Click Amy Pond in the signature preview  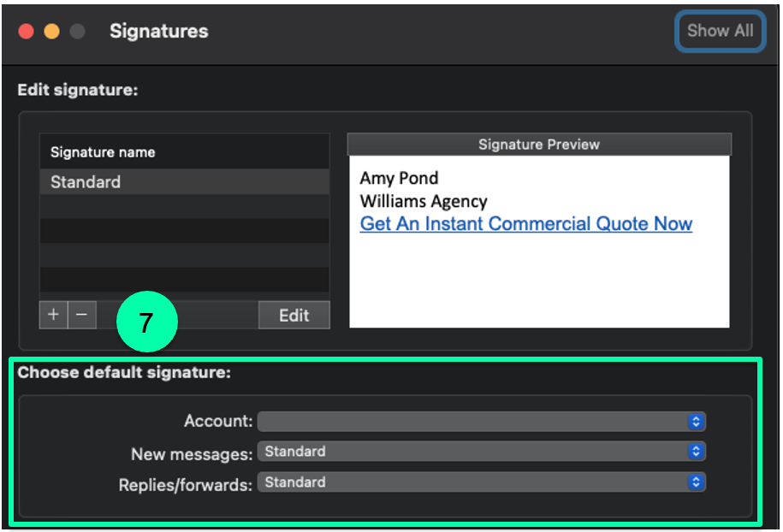pos(399,178)
